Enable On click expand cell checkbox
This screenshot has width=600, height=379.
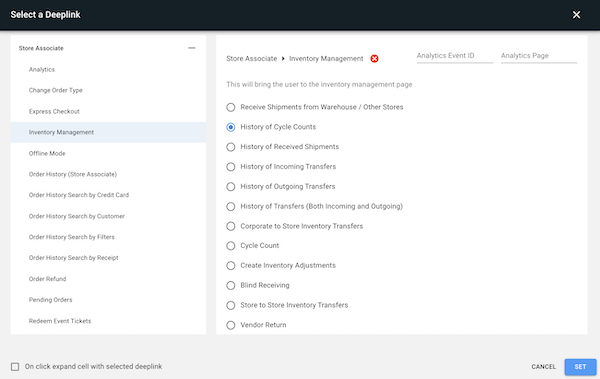pos(15,367)
